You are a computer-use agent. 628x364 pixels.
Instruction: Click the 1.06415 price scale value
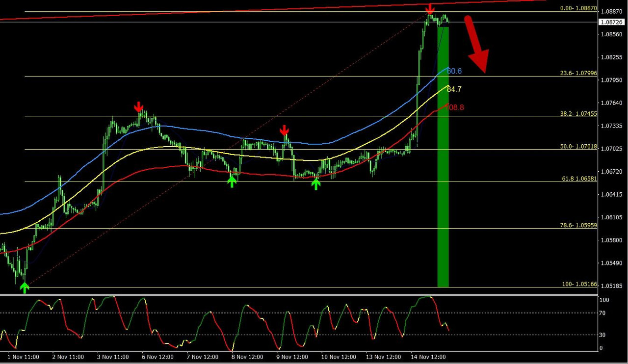pos(611,195)
